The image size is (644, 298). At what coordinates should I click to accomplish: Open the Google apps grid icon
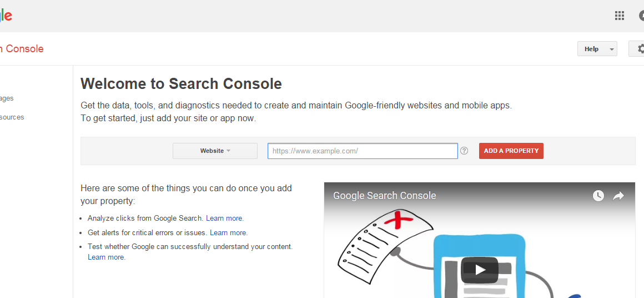coord(620,16)
